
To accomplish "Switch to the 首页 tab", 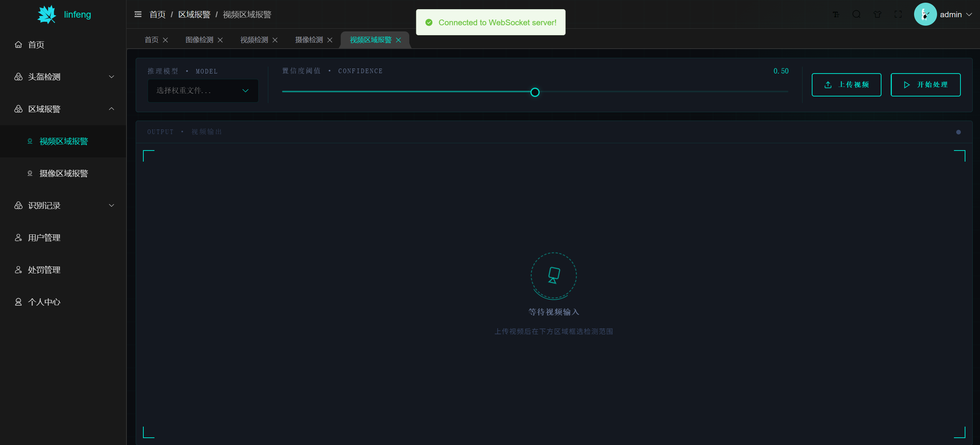I will pos(151,40).
